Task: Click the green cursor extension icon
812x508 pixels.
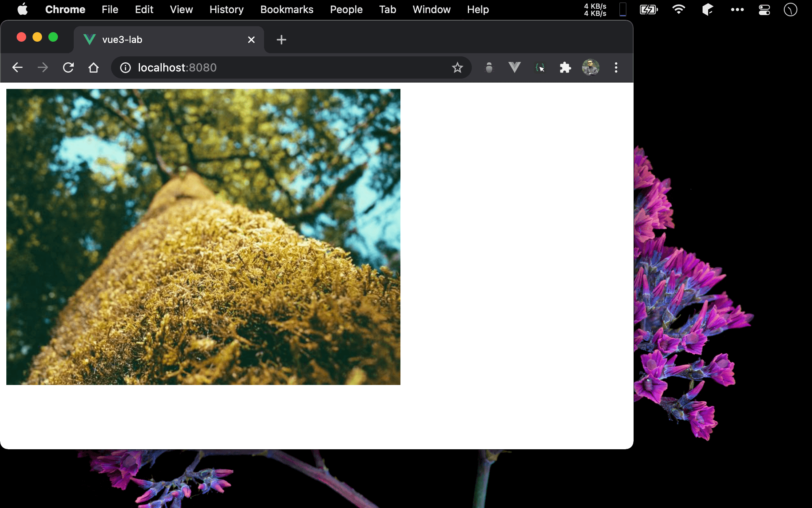Action: coord(540,67)
